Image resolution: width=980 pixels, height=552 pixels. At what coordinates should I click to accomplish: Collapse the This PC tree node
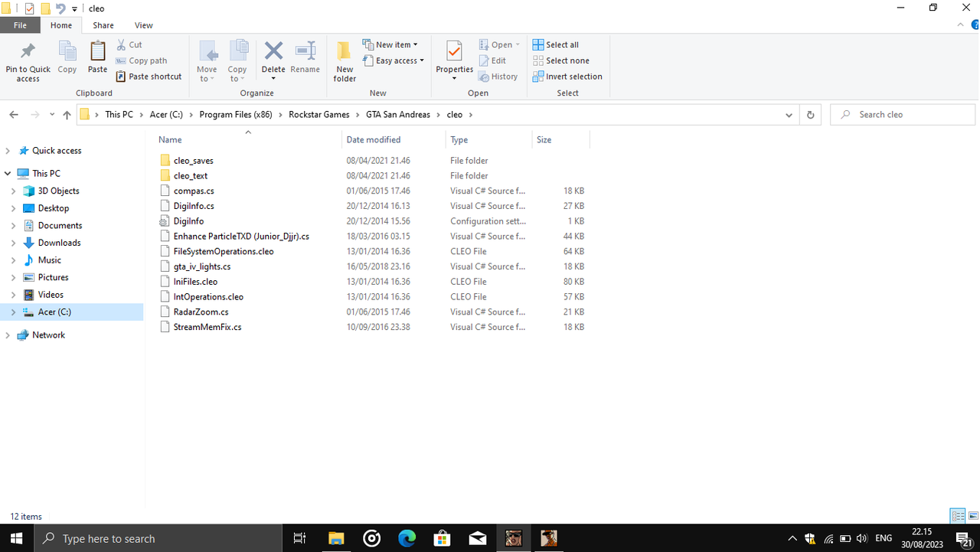[8, 174]
